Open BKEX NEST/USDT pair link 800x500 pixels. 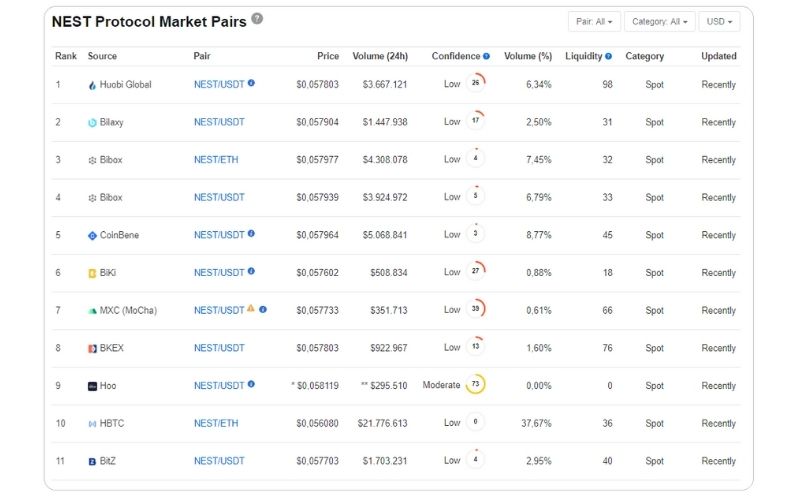click(x=219, y=348)
